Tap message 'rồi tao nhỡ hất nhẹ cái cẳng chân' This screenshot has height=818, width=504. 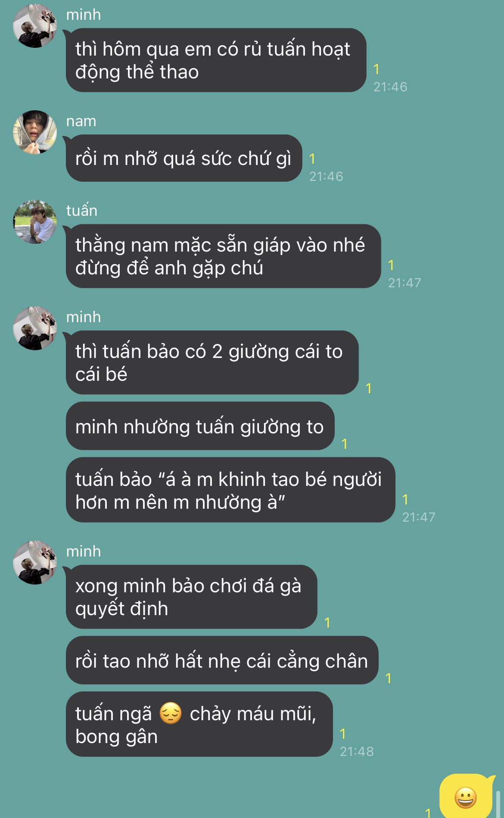(x=222, y=660)
